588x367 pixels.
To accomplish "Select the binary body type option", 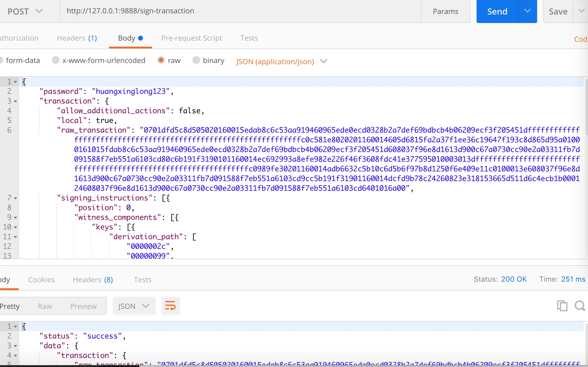I will click(196, 60).
